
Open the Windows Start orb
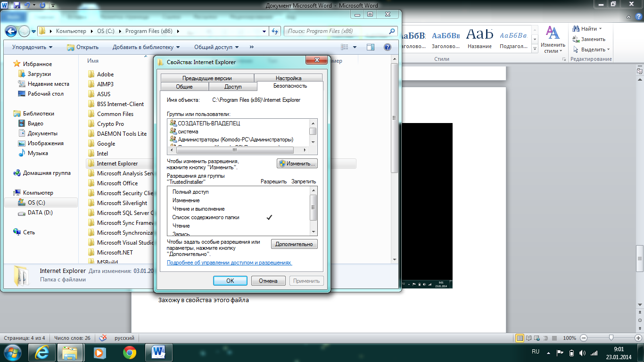12,352
